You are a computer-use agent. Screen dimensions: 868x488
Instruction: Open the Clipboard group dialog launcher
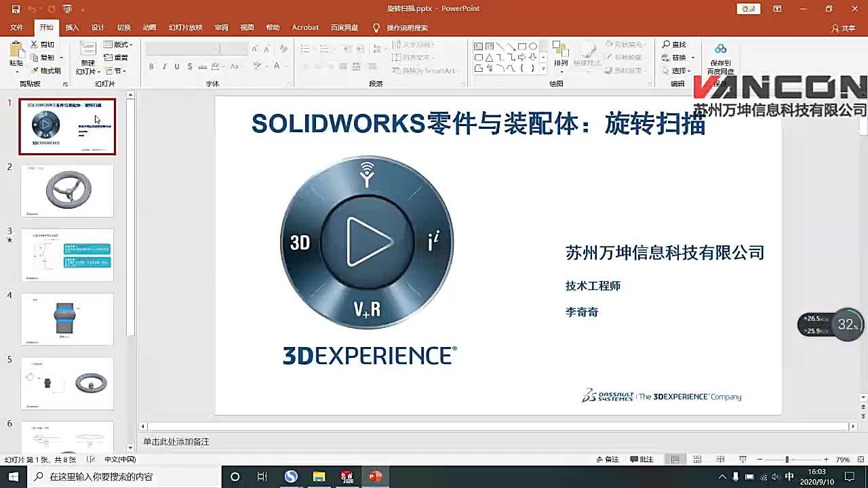[65, 84]
